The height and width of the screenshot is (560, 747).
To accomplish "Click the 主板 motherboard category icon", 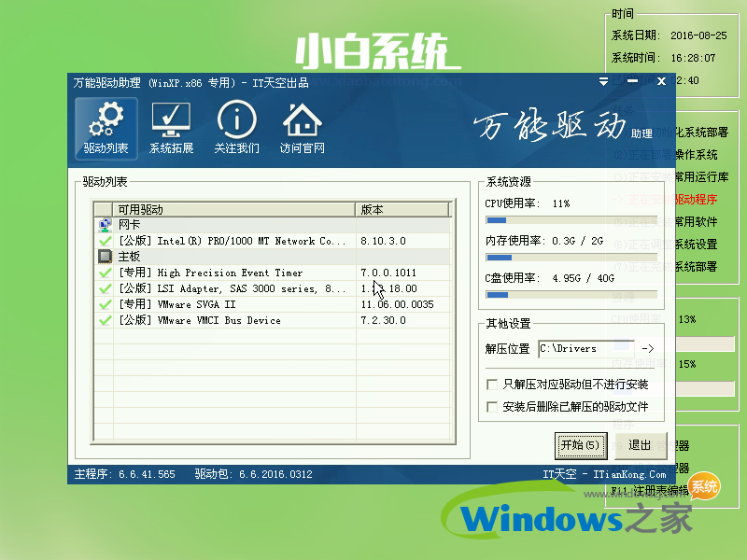I will coord(106,257).
